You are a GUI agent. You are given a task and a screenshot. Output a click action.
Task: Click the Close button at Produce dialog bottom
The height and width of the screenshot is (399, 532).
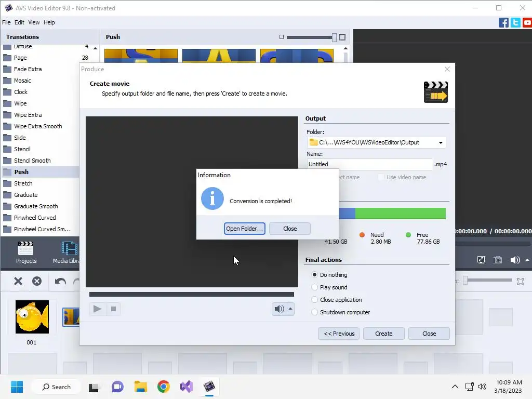429,334
